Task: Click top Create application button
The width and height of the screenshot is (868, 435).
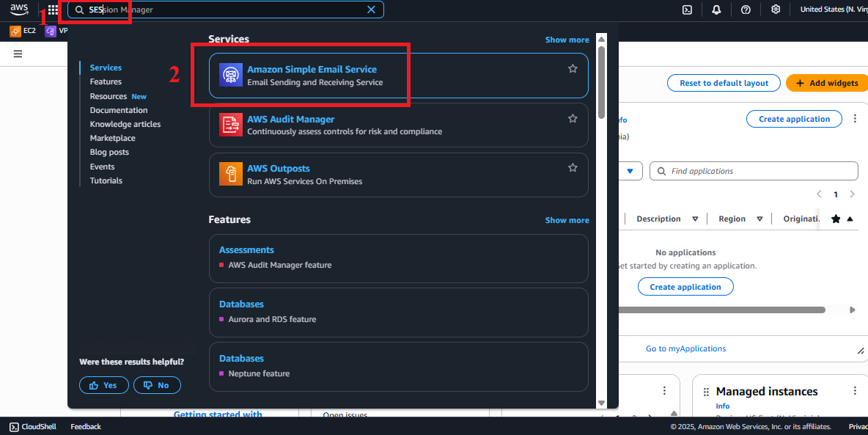Action: click(794, 119)
